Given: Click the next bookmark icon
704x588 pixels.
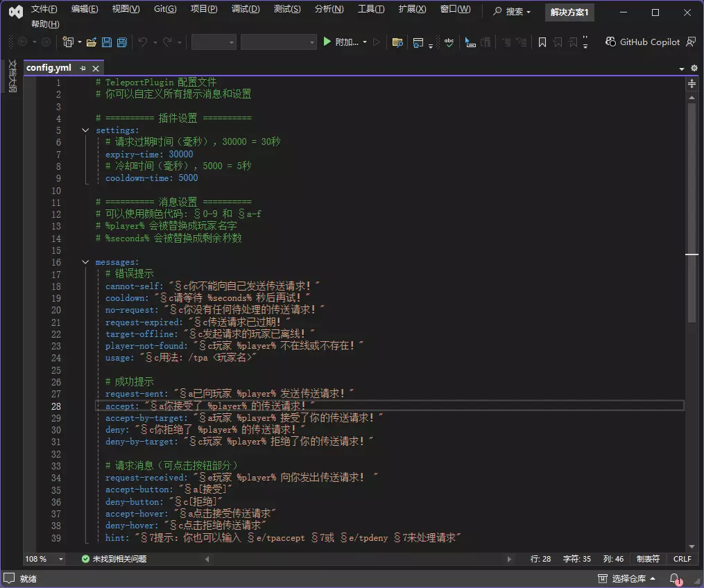Looking at the screenshot, I should (x=572, y=42).
